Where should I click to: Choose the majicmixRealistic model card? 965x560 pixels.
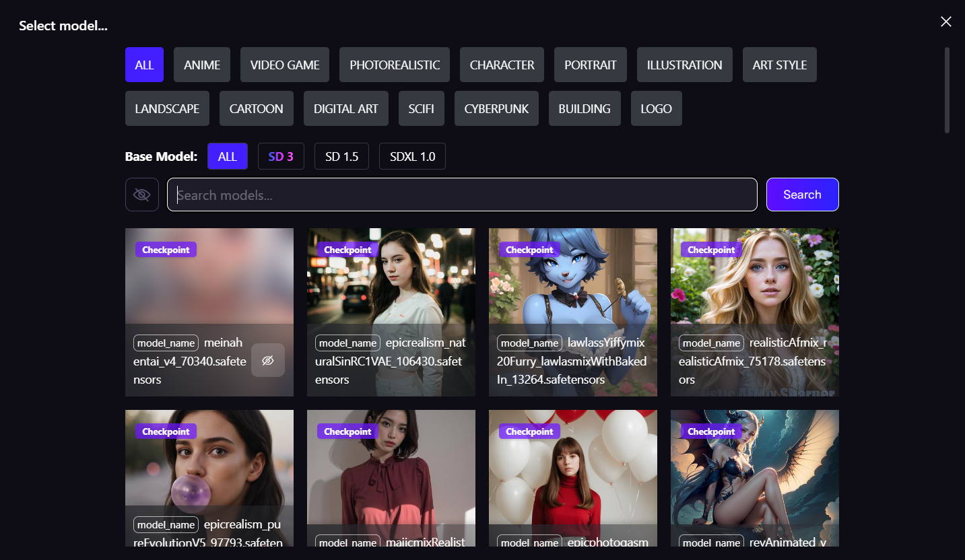[391, 478]
